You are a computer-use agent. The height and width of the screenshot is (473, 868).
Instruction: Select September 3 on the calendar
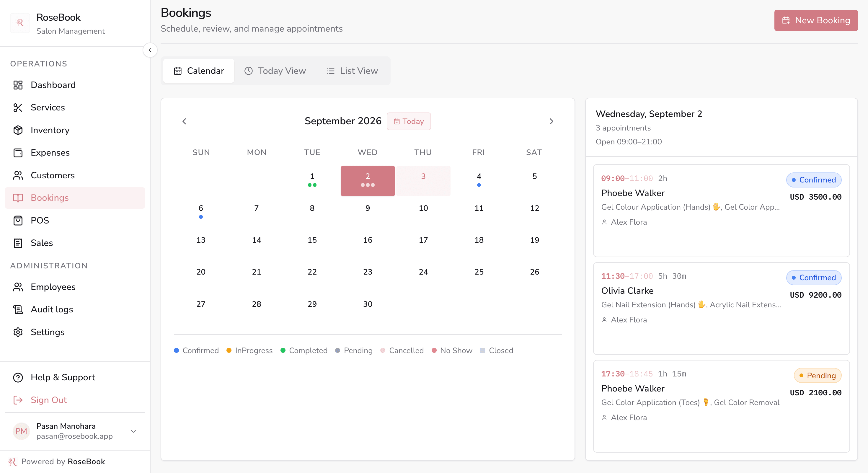(423, 181)
